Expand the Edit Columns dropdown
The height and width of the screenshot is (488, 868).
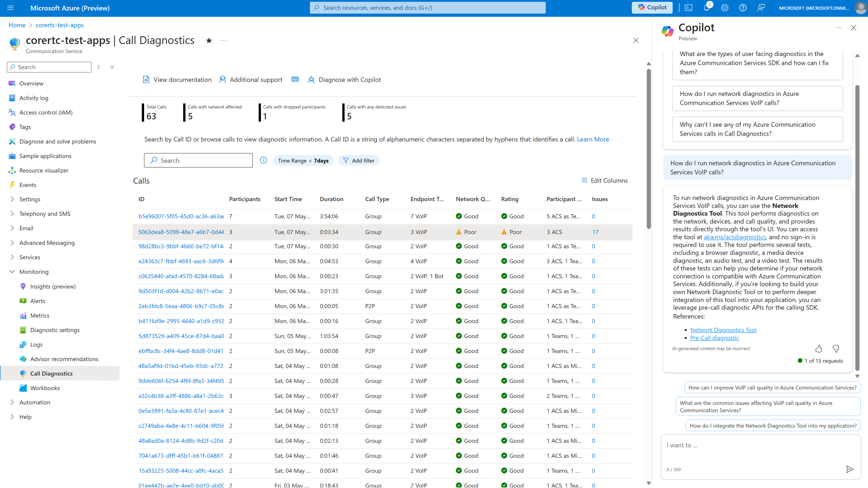604,180
